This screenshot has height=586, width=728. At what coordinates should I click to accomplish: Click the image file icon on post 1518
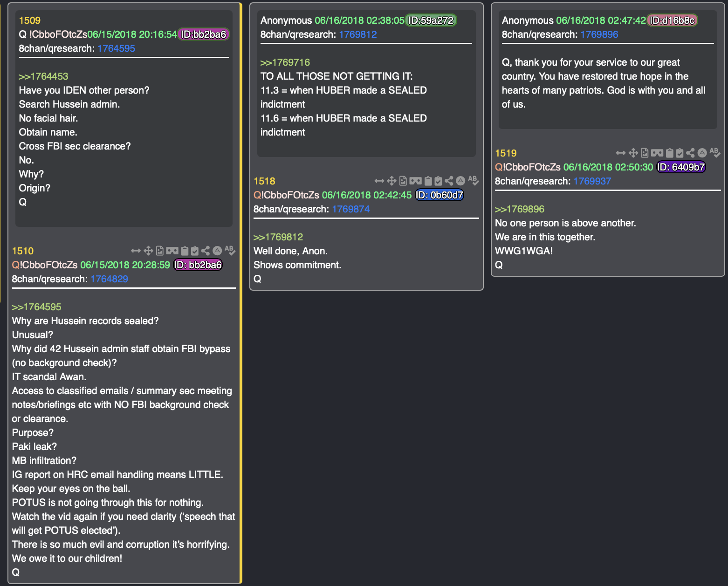pos(403,181)
